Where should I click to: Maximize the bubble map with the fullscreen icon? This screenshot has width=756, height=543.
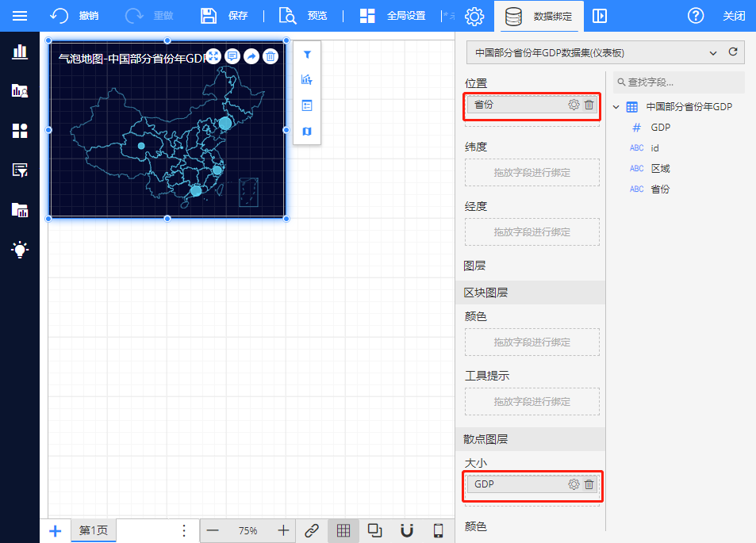[213, 56]
